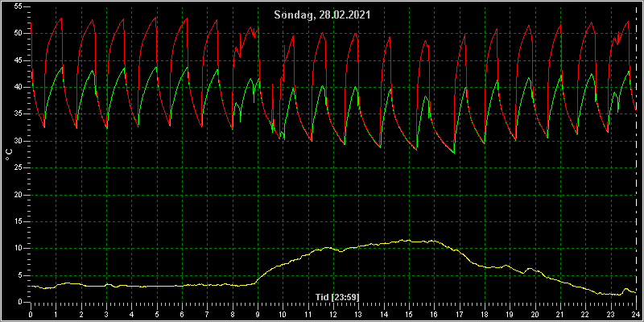The height and width of the screenshot is (322, 644).
Task: Select hour 16 on the time axis
Action: [434, 315]
